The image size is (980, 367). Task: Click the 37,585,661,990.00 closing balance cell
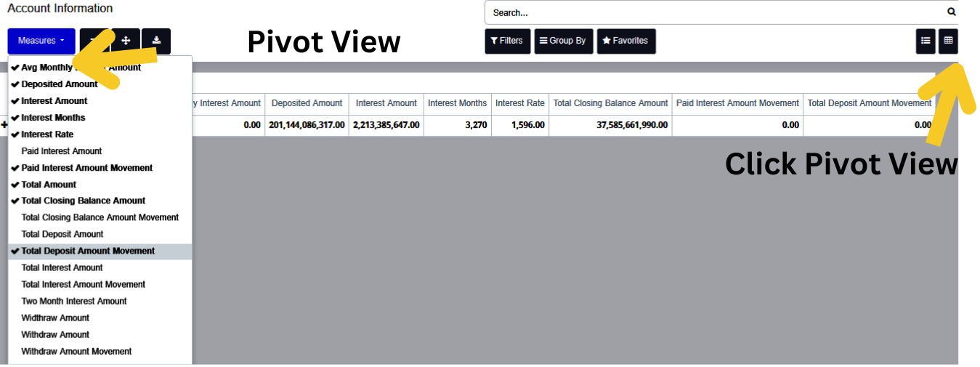[610, 125]
